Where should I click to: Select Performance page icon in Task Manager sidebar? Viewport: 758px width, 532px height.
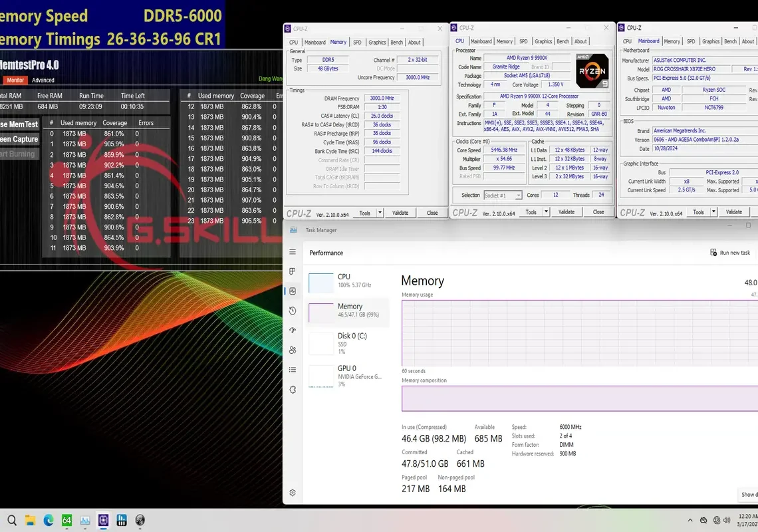coord(293,291)
